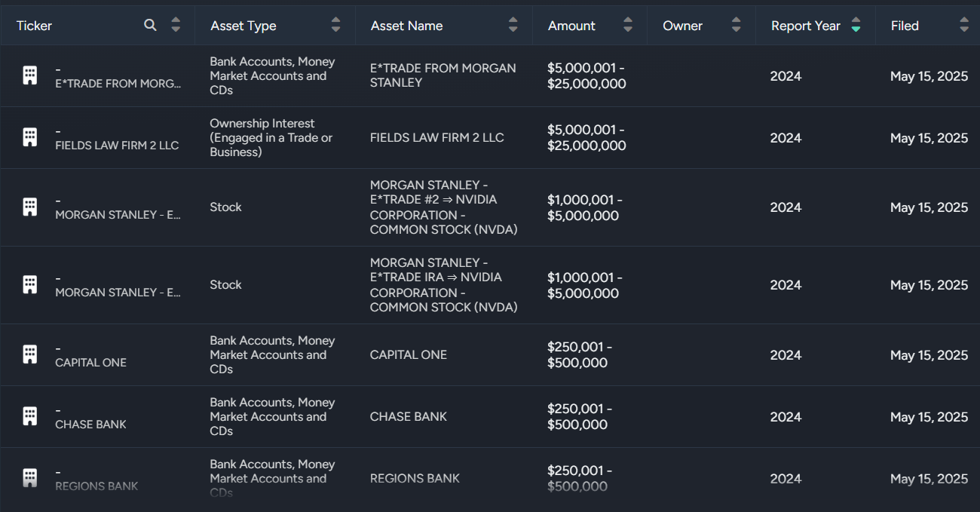Click the search icon in Ticker column
Viewport: 980px width, 512px height.
click(150, 25)
